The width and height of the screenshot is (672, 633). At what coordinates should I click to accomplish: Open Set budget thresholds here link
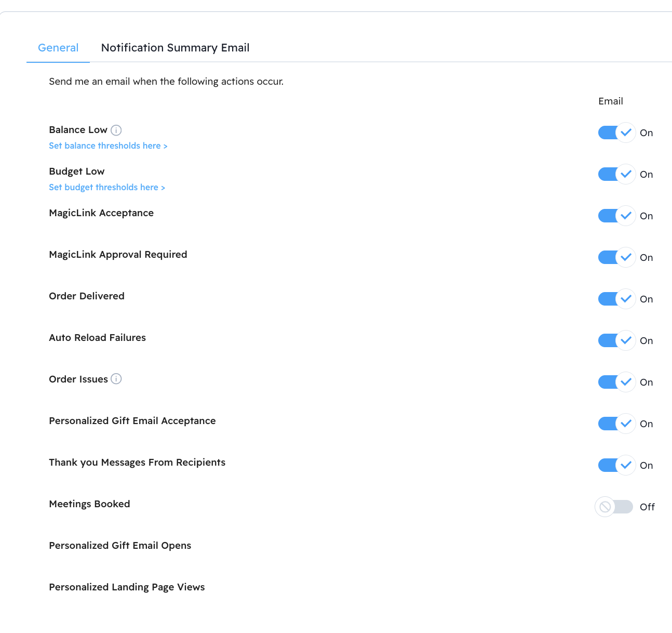(107, 188)
